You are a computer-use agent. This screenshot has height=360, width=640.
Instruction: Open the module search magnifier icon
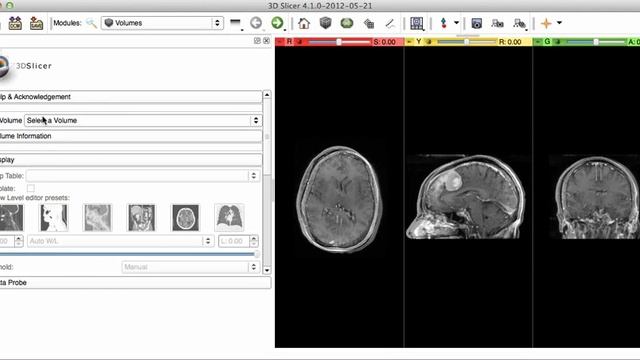point(91,23)
